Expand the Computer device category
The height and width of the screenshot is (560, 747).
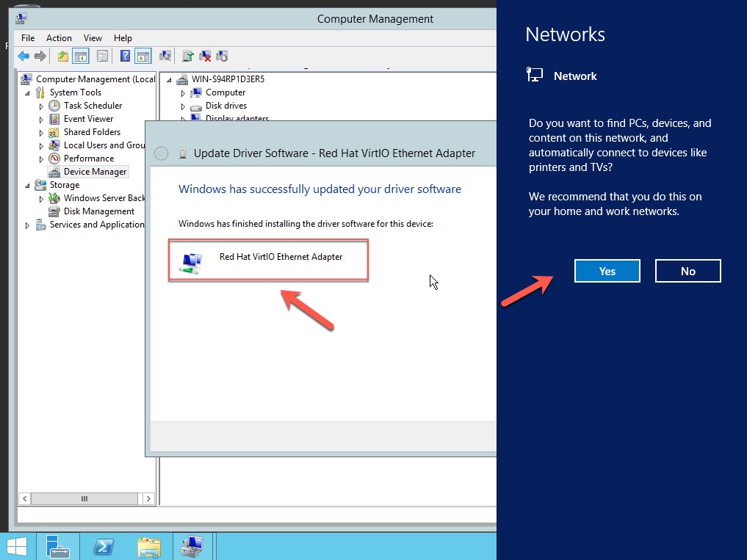coord(183,93)
